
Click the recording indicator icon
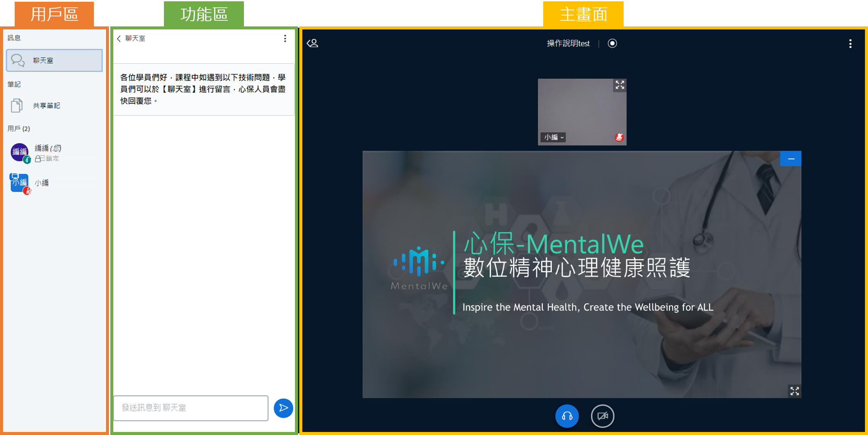(x=612, y=43)
